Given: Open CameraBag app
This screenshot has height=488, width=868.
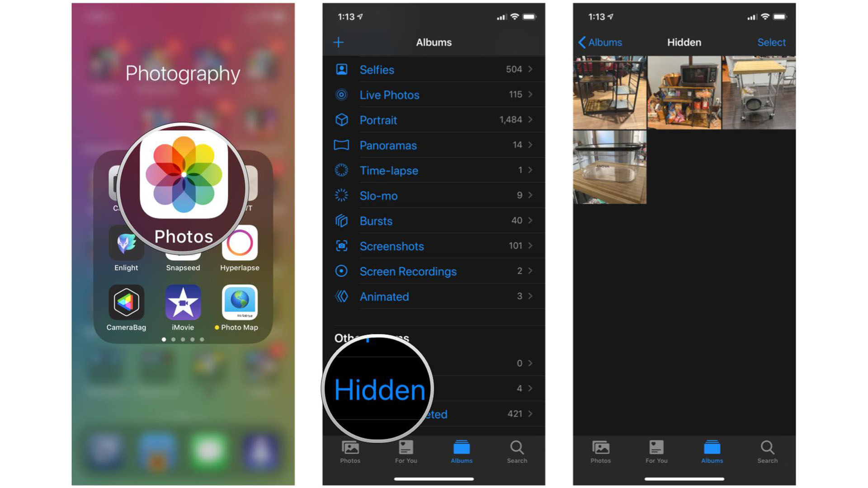Looking at the screenshot, I should tap(127, 304).
